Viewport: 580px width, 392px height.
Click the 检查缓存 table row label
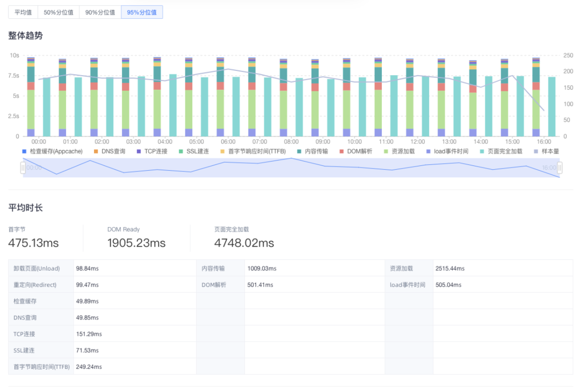25,301
